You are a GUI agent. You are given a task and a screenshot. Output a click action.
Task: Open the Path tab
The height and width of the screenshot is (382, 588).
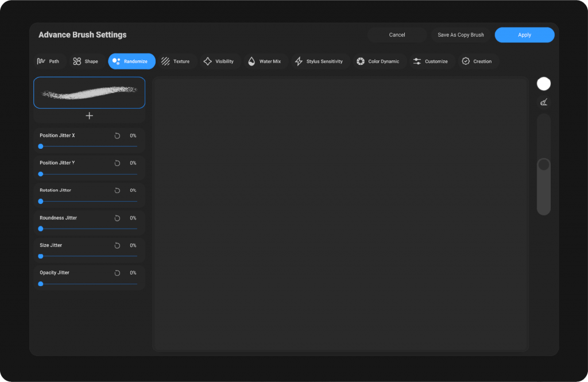(x=48, y=61)
